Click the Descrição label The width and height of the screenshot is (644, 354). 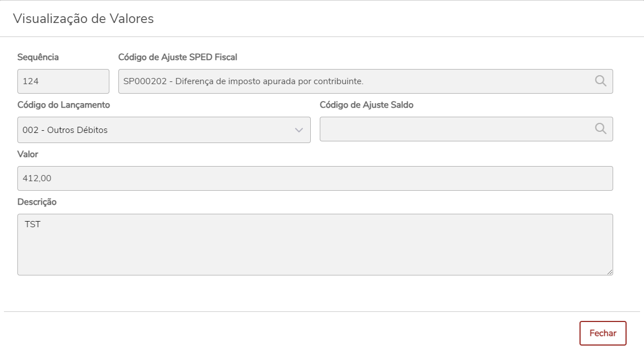click(x=37, y=202)
